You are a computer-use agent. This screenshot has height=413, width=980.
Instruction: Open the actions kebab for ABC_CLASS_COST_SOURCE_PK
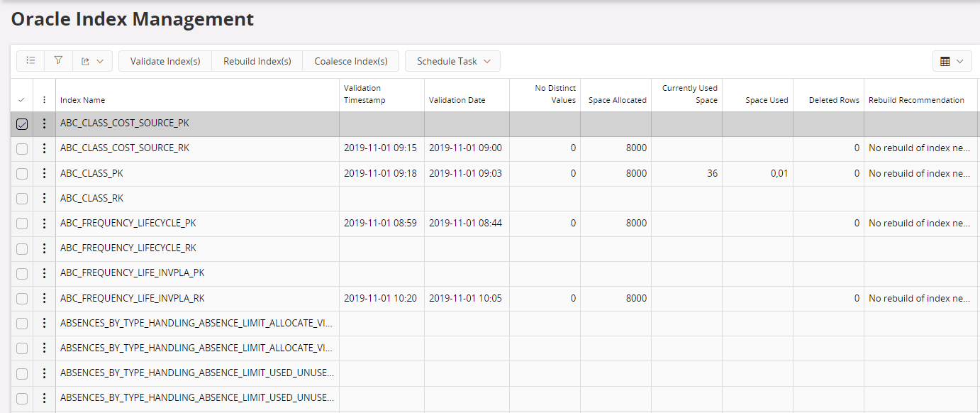[x=44, y=123]
